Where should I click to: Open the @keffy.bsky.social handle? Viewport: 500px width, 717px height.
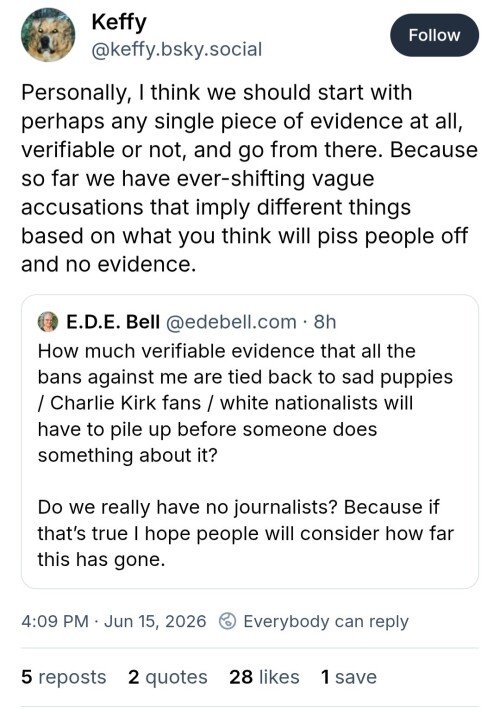point(177,49)
